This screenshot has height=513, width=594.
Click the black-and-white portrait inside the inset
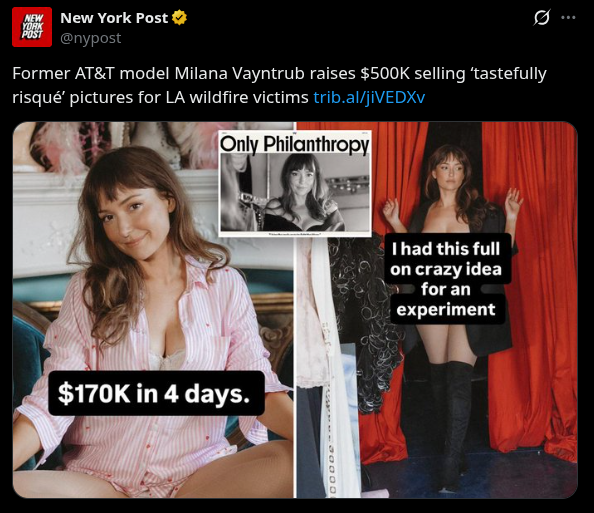(x=295, y=192)
